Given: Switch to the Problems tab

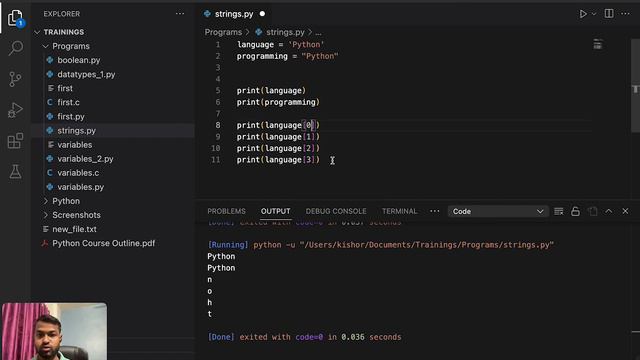Looking at the screenshot, I should tap(227, 211).
